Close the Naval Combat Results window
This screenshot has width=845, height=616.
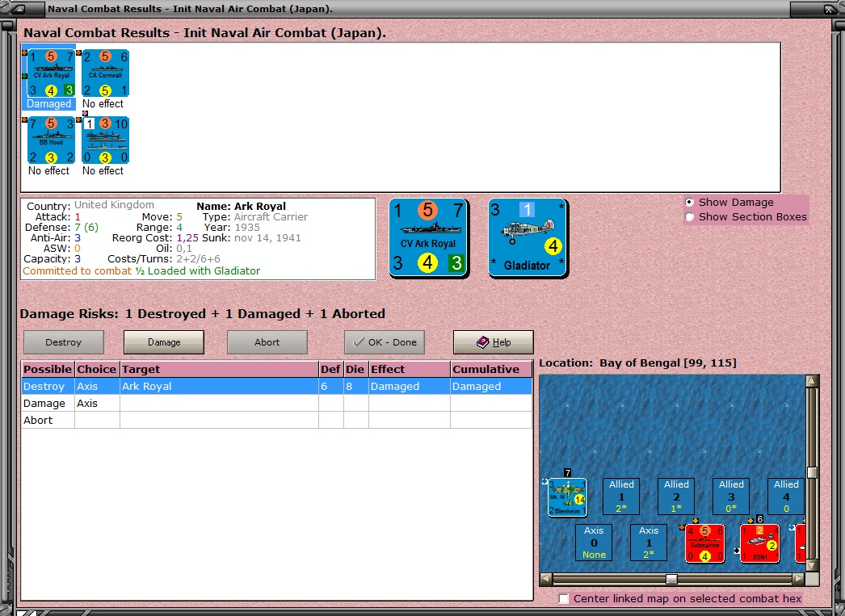point(828,9)
